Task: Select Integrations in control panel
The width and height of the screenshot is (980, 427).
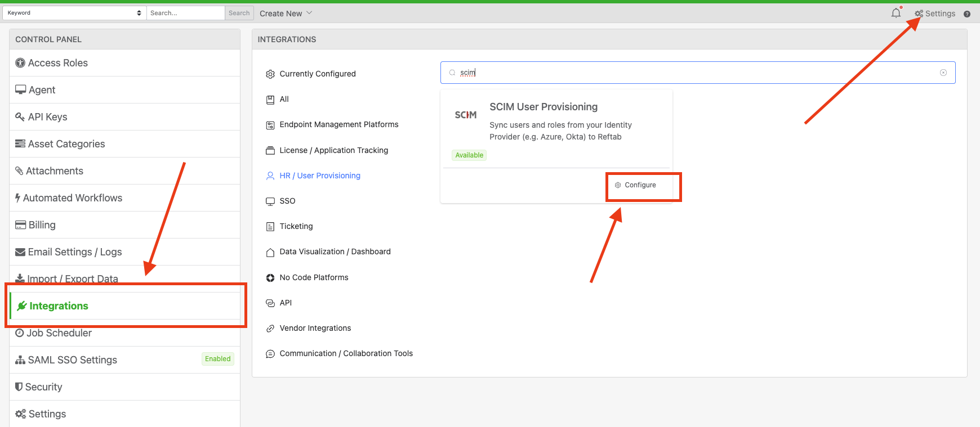Action: (124, 306)
